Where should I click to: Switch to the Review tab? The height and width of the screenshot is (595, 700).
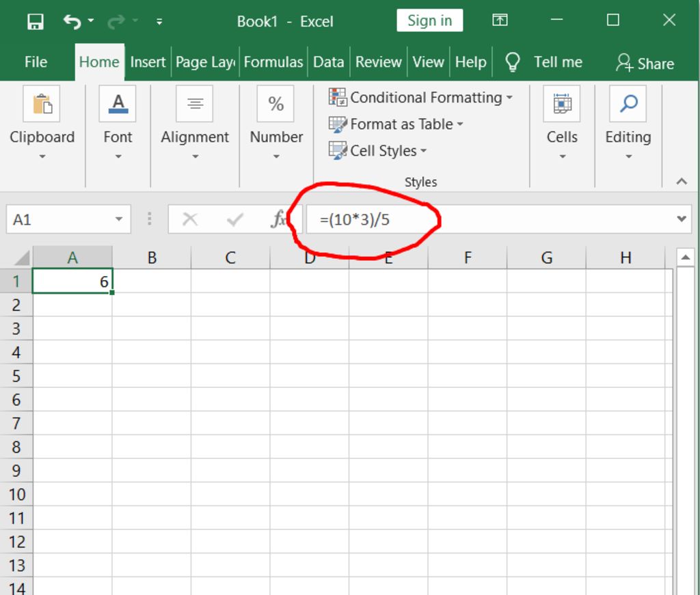(x=378, y=62)
